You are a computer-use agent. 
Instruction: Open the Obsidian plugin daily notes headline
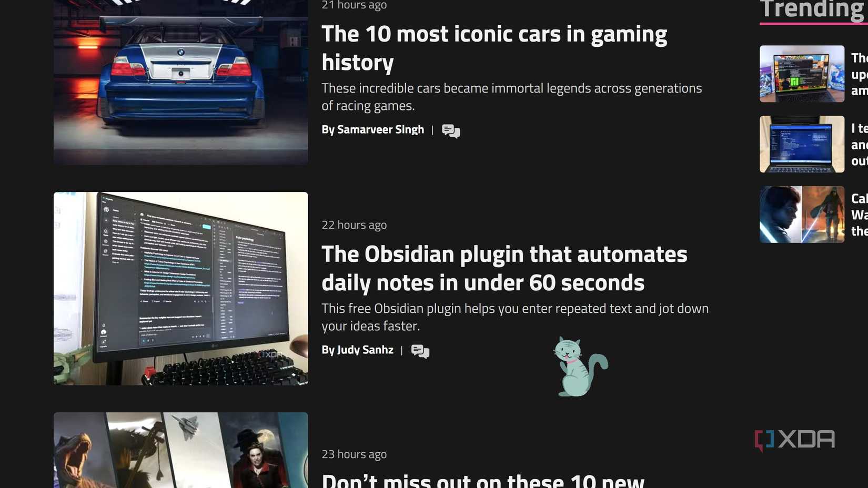click(504, 268)
